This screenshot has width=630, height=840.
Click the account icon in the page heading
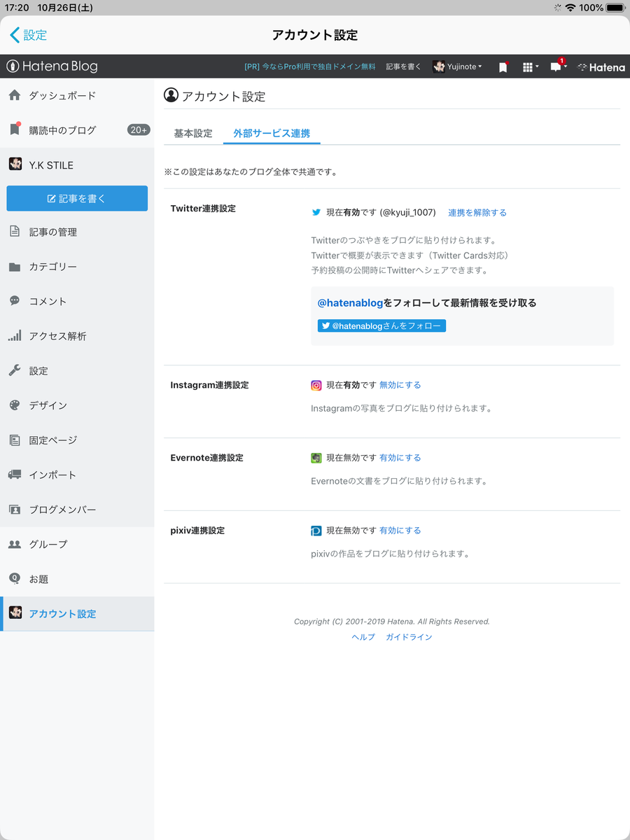[x=171, y=96]
